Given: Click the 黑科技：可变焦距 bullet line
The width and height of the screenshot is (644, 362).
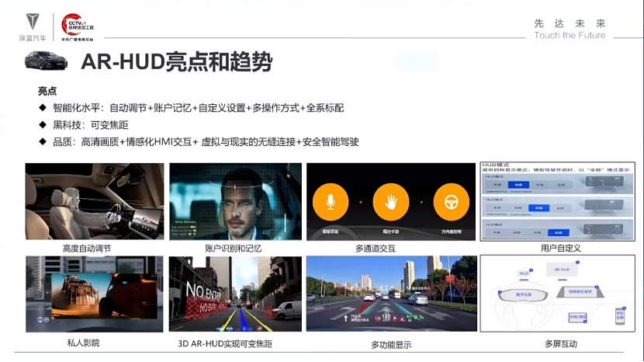Looking at the screenshot, I should [x=83, y=124].
